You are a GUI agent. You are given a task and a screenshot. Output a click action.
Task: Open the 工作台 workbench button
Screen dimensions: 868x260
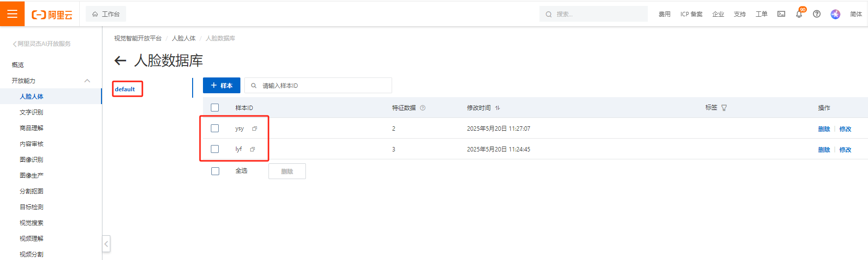pos(106,14)
